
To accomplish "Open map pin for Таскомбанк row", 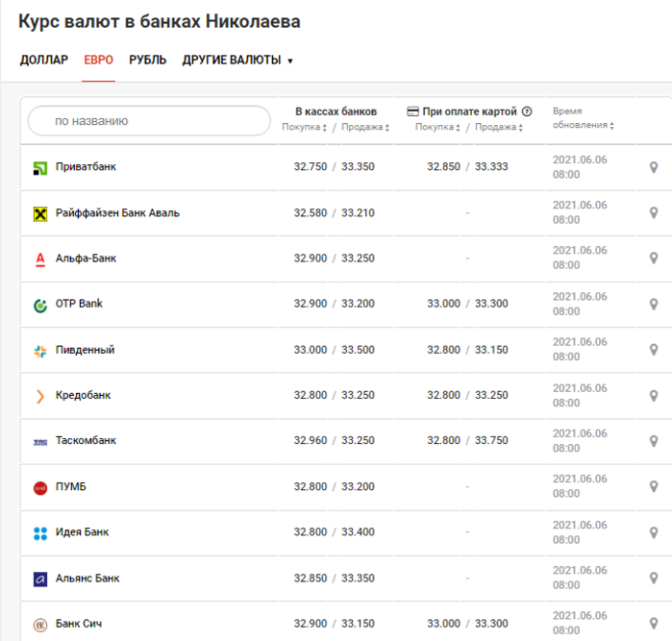I will 654,441.
